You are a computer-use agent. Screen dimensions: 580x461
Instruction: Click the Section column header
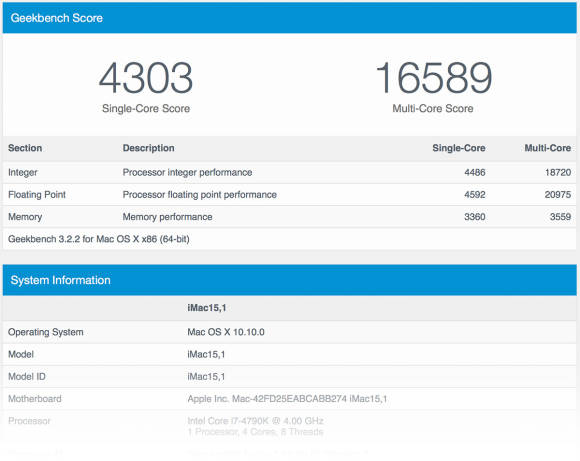[25, 148]
